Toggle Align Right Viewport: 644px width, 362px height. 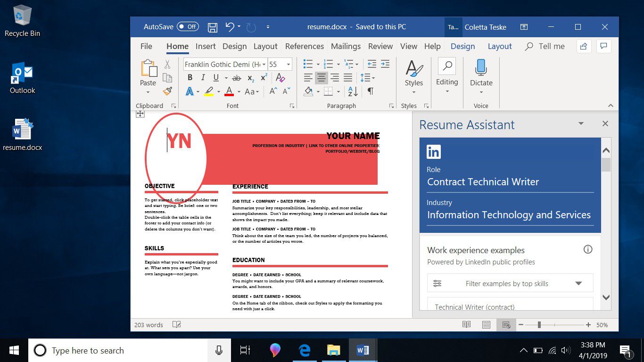[x=335, y=78]
